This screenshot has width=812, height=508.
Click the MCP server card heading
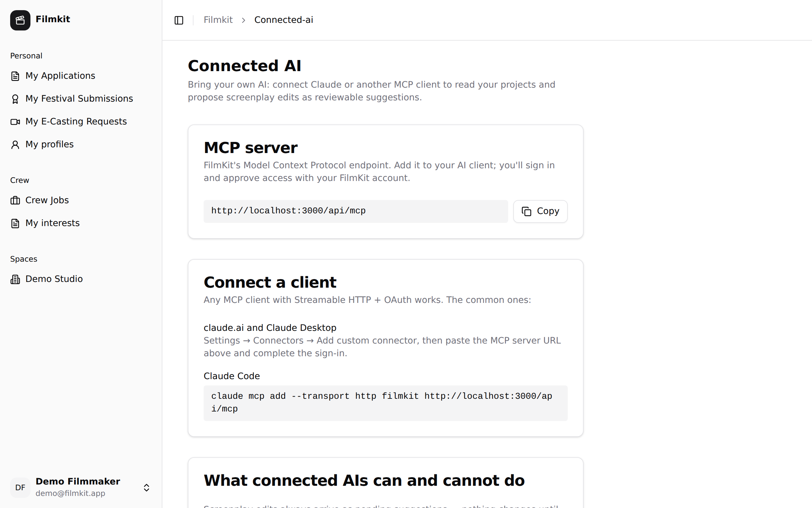click(x=250, y=148)
